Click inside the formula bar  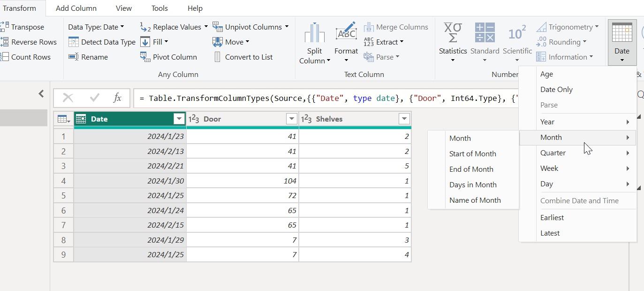327,98
